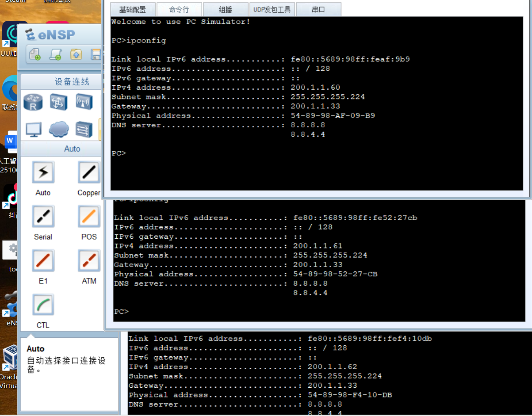Click the Auto description tooltip text

point(66,365)
